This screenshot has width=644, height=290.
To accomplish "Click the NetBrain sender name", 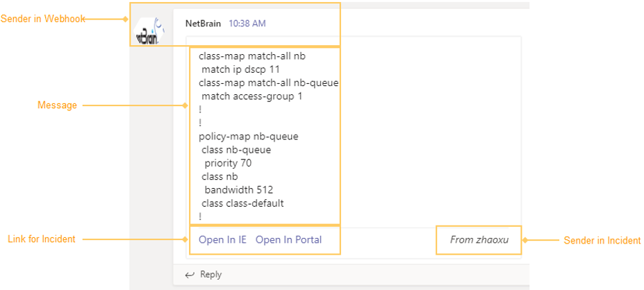I will click(x=203, y=23).
